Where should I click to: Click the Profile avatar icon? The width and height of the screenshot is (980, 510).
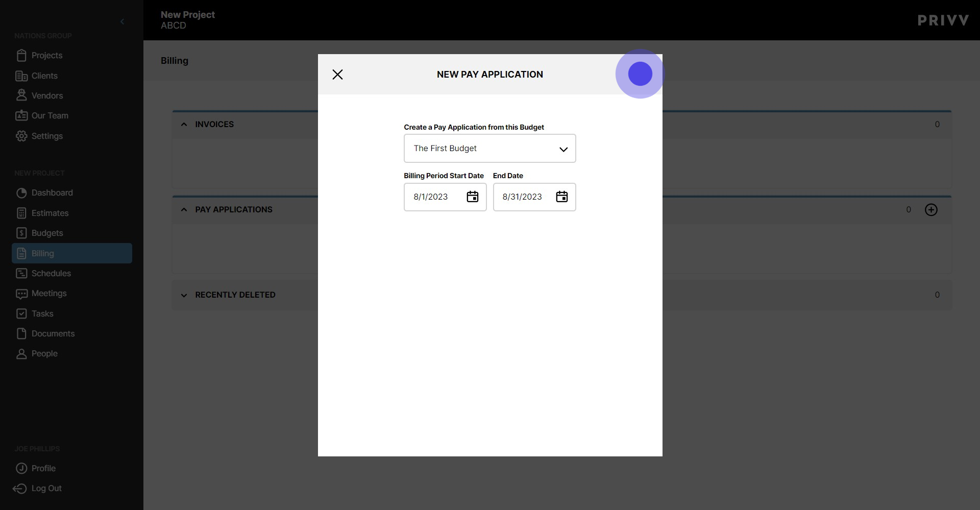pos(21,468)
